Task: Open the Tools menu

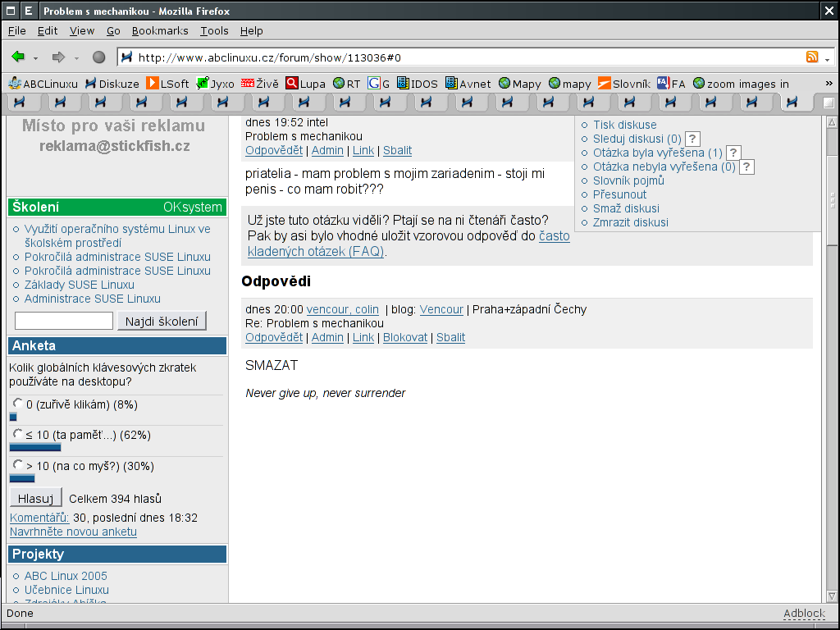Action: click(214, 30)
